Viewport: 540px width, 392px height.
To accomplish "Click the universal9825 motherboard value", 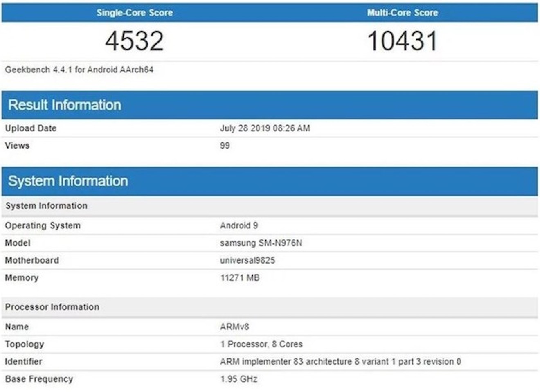I will [x=248, y=260].
